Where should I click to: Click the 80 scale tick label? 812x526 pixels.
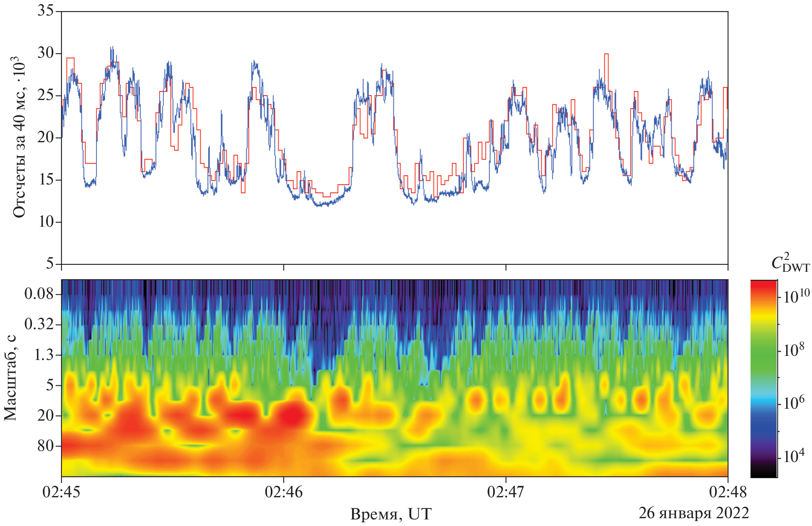[46, 446]
